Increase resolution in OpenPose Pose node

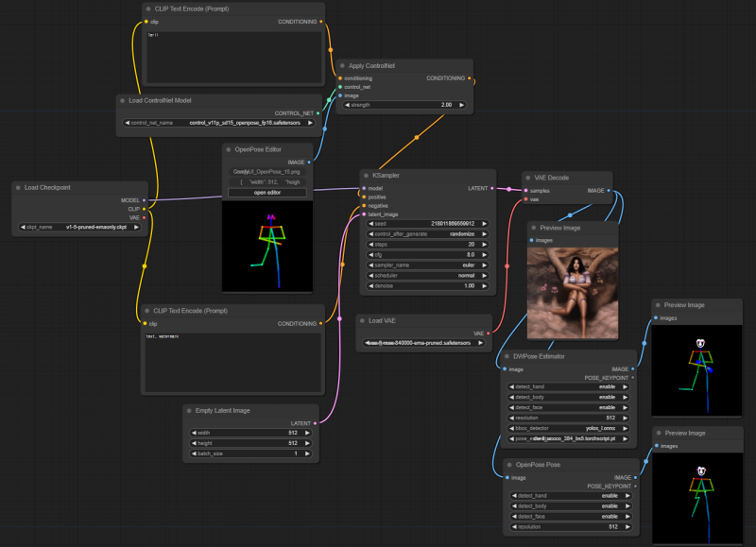coord(627,527)
